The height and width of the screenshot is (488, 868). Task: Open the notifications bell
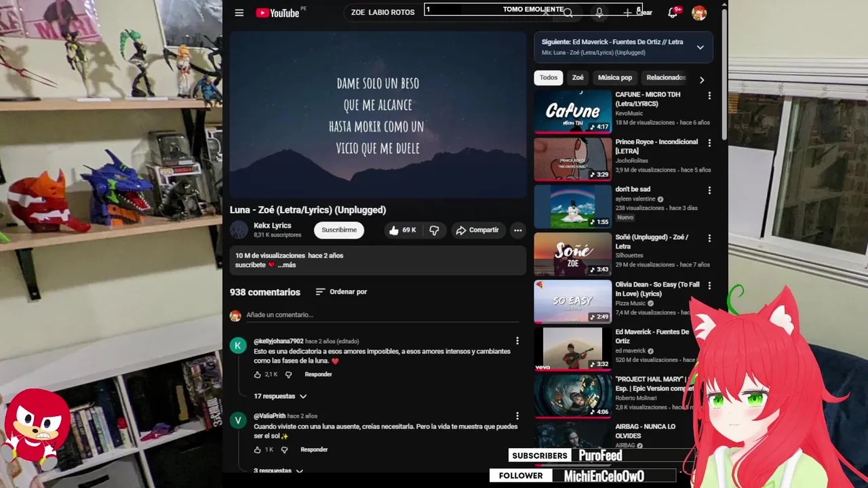click(x=673, y=12)
